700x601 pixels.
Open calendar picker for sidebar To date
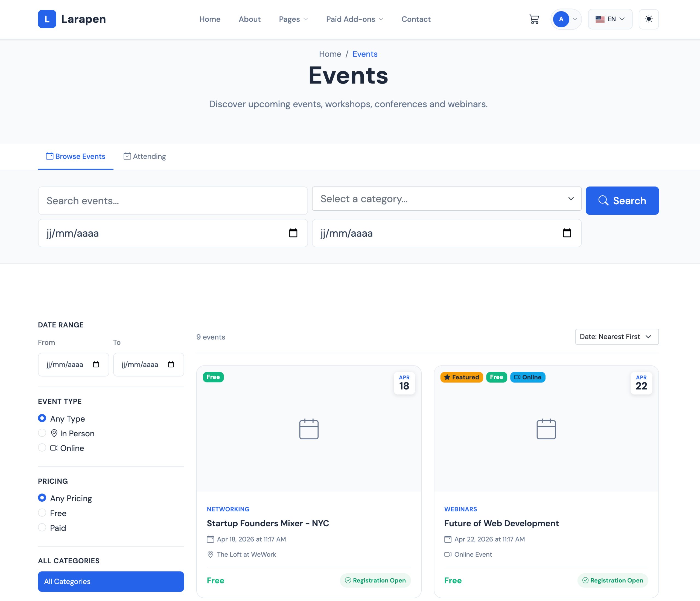point(171,364)
